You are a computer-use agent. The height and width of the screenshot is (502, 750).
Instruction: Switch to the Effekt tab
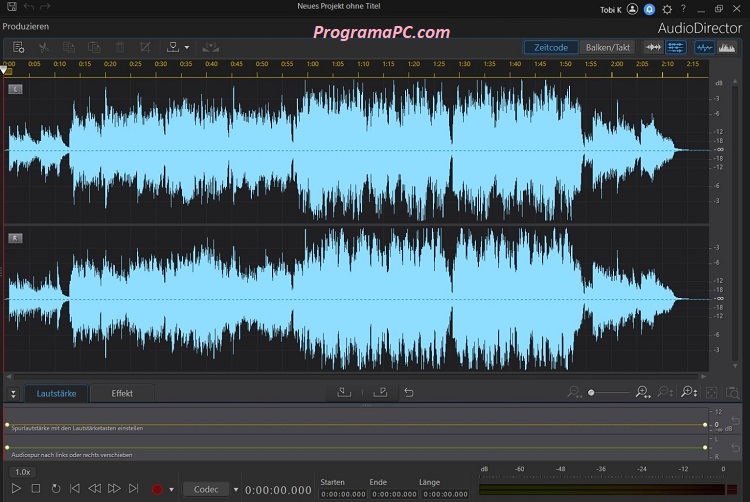tap(121, 393)
